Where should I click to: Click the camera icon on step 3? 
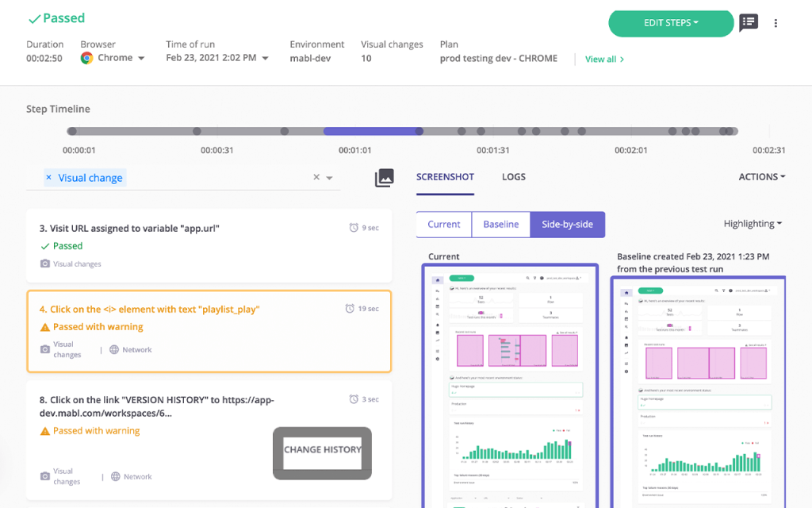pos(45,264)
